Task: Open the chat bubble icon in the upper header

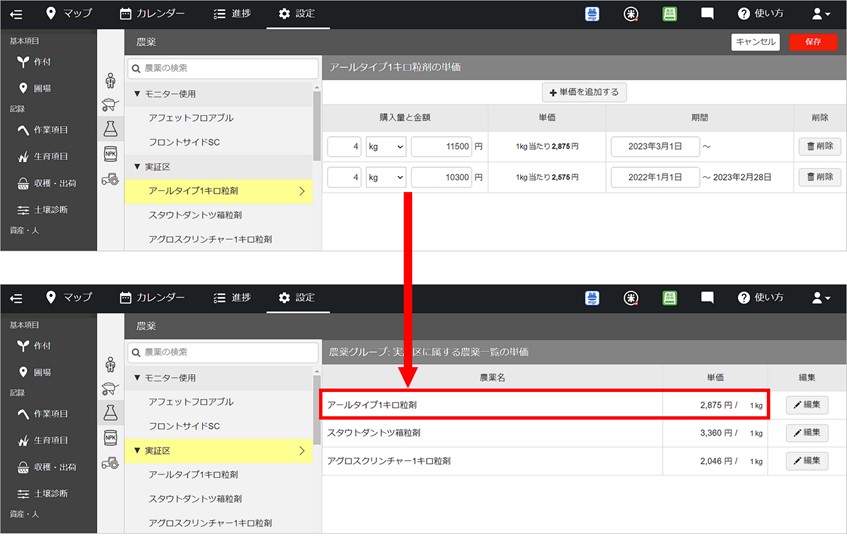Action: tap(707, 14)
